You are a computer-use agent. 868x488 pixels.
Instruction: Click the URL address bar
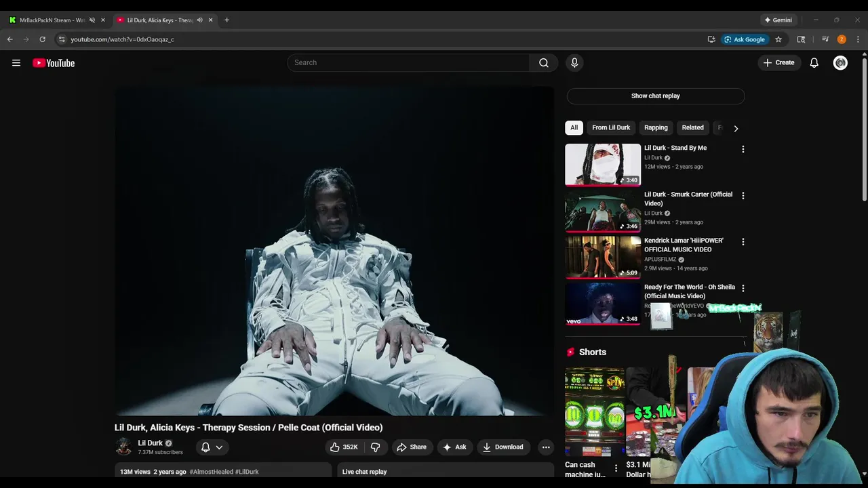point(380,39)
